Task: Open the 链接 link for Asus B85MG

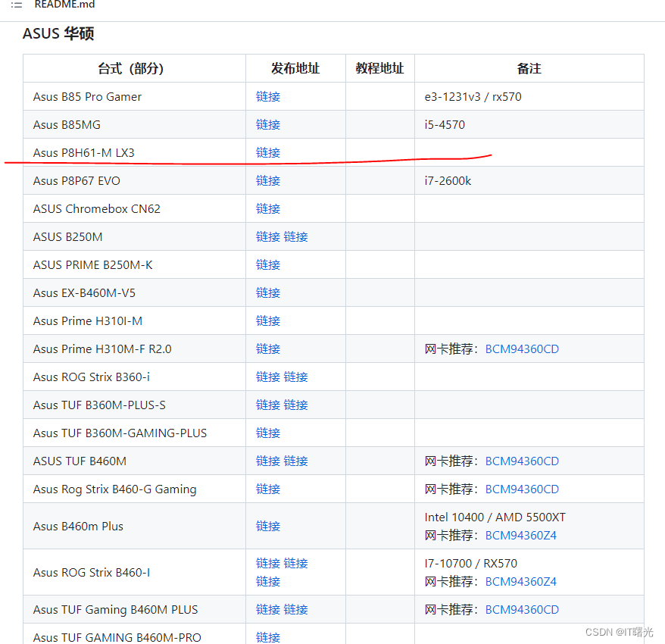Action: tap(268, 125)
